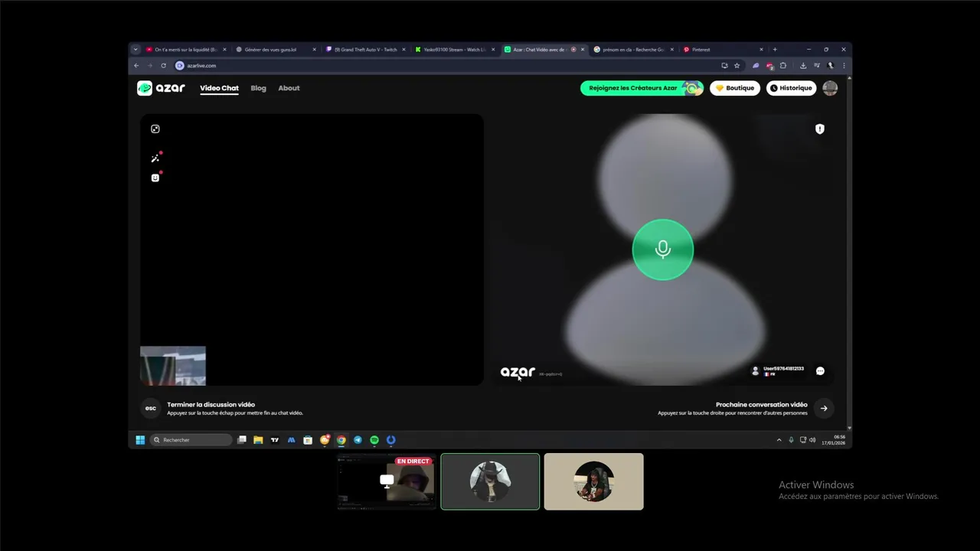Click the browser back arrow
Screen dimensions: 980x551
click(x=136, y=66)
